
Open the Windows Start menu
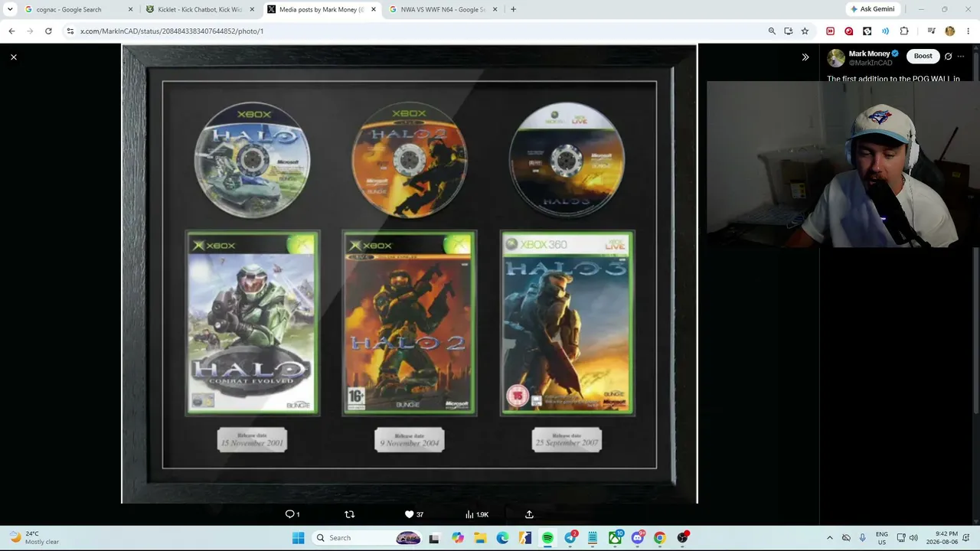[298, 538]
